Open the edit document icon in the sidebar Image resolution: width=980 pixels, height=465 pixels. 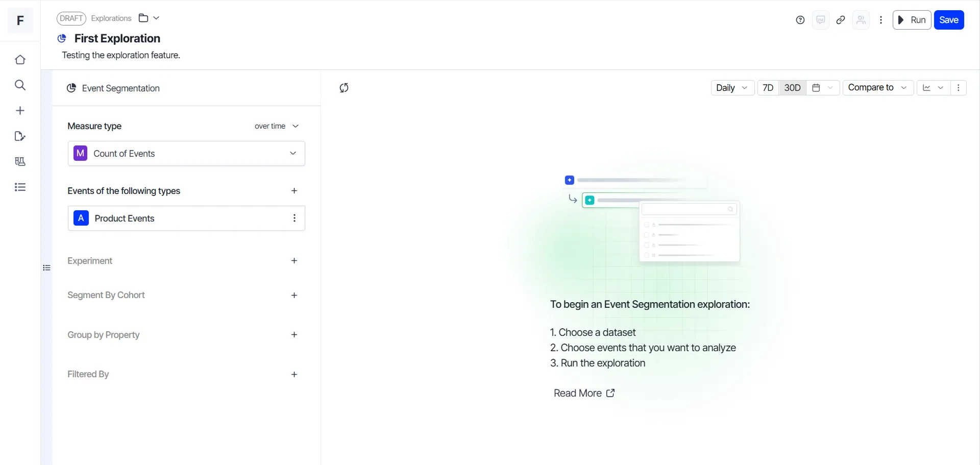(20, 136)
